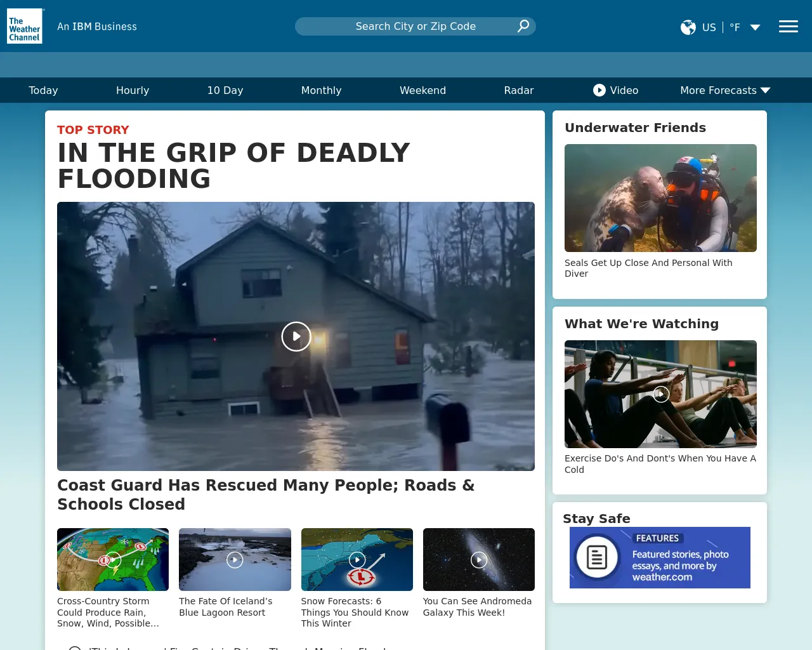
Task: Open Seals Get Up Close article link
Action: 648,268
